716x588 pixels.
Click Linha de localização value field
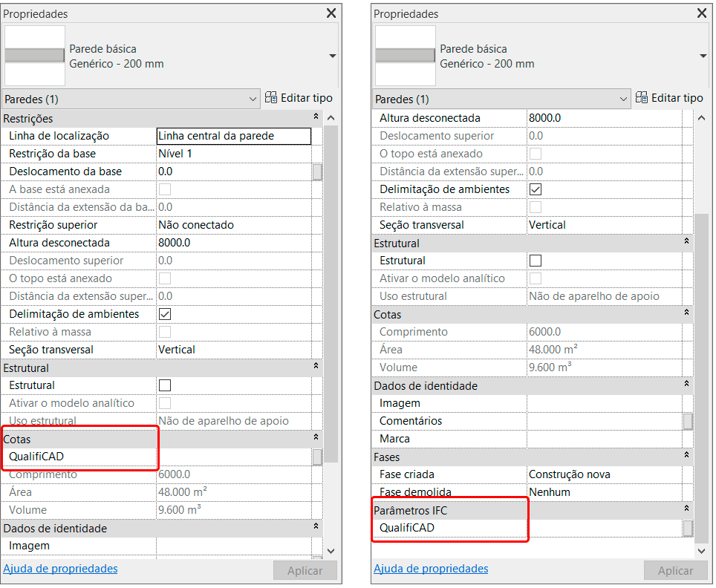[233, 136]
